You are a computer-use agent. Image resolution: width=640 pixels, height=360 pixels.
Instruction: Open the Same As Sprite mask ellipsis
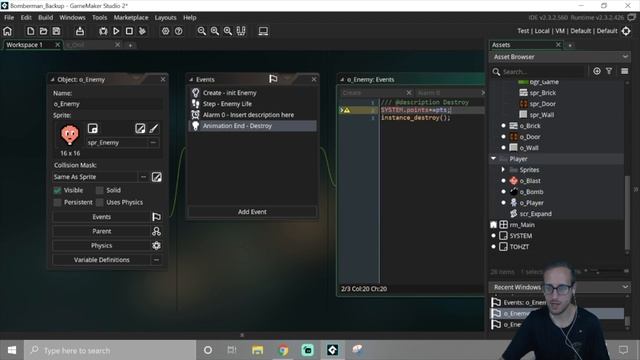click(x=143, y=177)
